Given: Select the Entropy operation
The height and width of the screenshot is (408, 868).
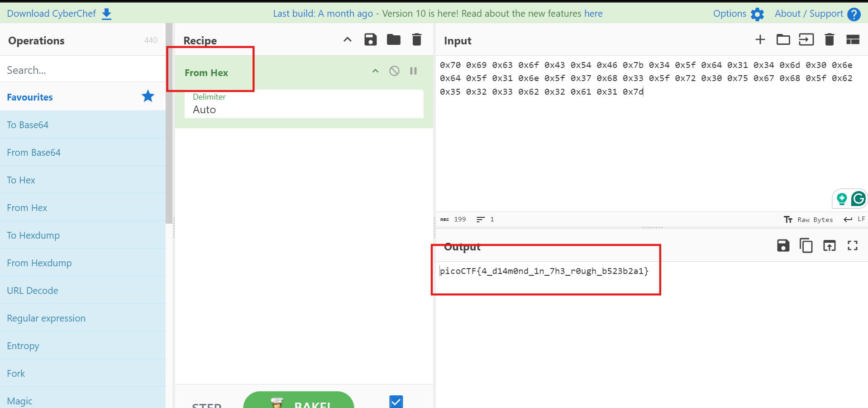Looking at the screenshot, I should point(83,346).
